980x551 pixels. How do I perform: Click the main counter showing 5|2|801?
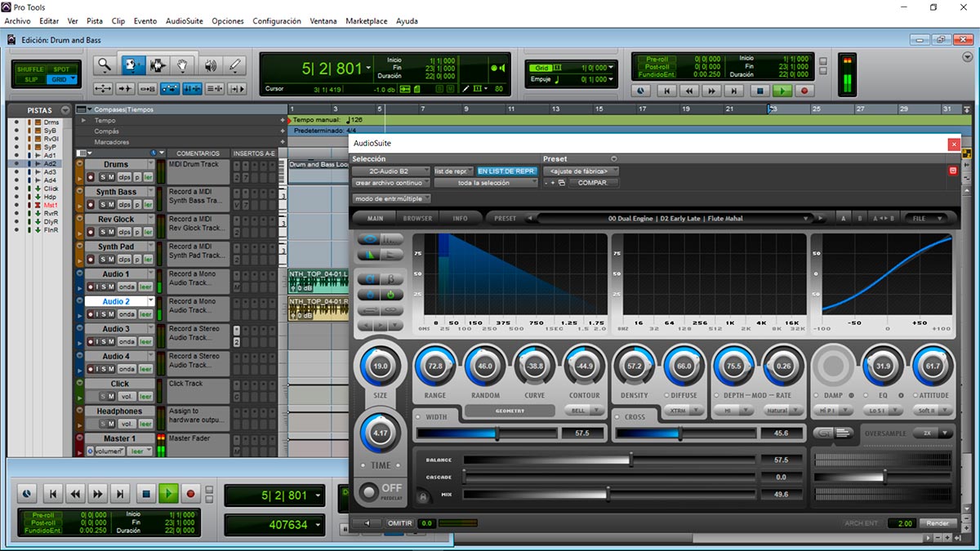[332, 69]
